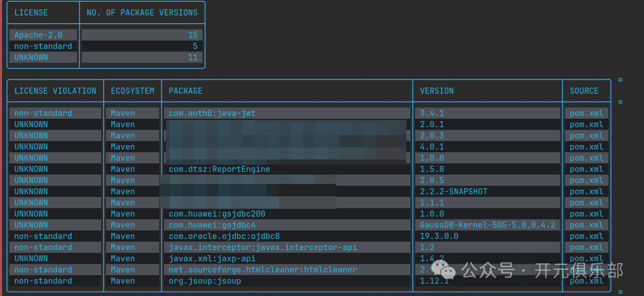This screenshot has width=644, height=296.
Task: Select the version 1.1.1 cell
Action: [432, 202]
